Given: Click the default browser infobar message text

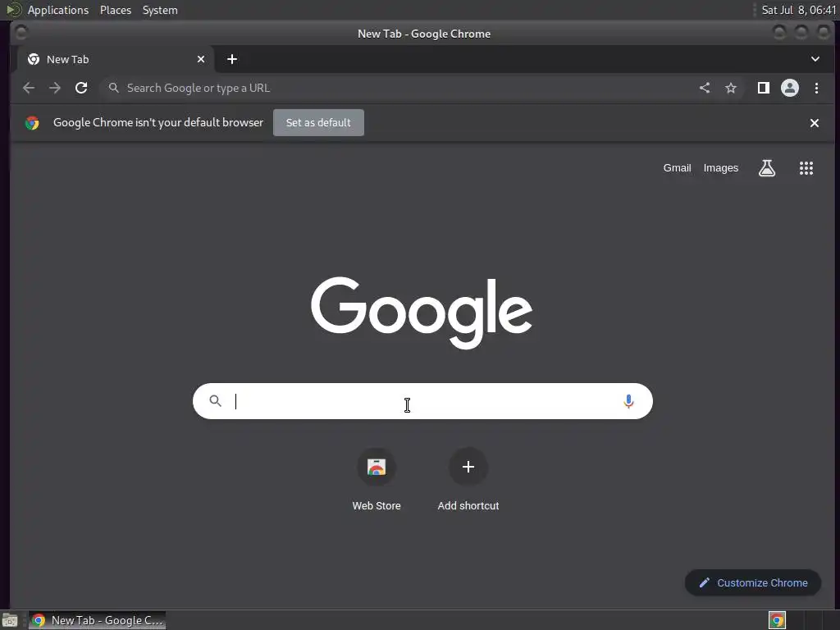Looking at the screenshot, I should click(158, 123).
